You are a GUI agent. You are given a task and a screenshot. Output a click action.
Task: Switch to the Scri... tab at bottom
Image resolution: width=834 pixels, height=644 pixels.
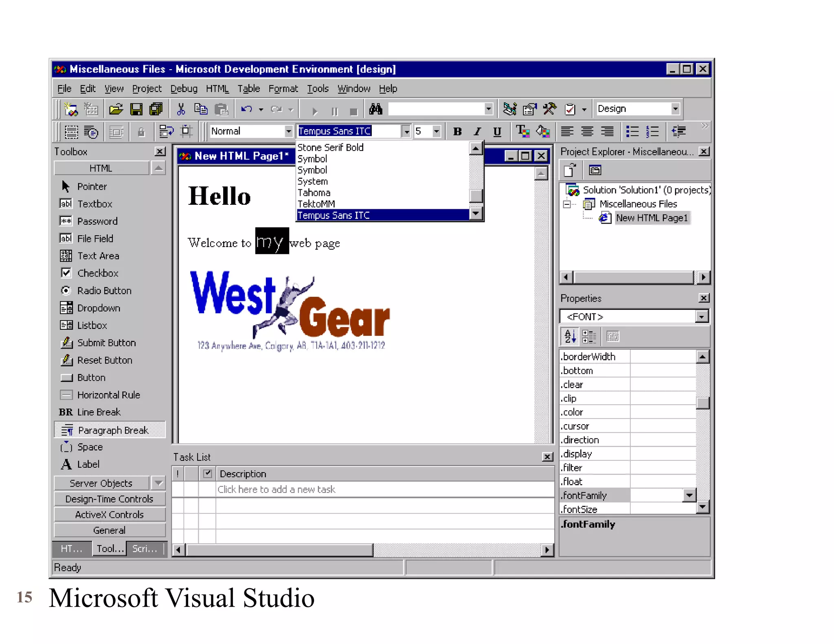(144, 549)
